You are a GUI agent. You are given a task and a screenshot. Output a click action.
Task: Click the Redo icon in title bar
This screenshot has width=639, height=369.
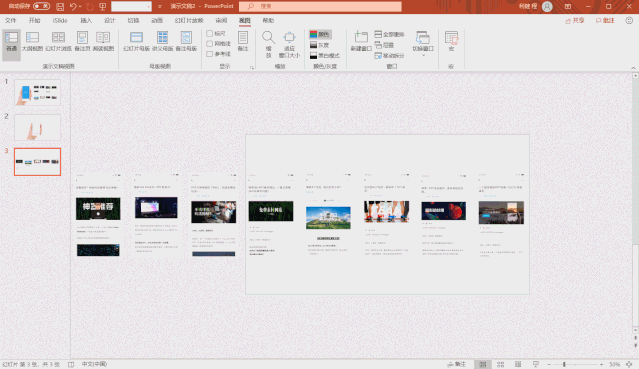coord(90,7)
